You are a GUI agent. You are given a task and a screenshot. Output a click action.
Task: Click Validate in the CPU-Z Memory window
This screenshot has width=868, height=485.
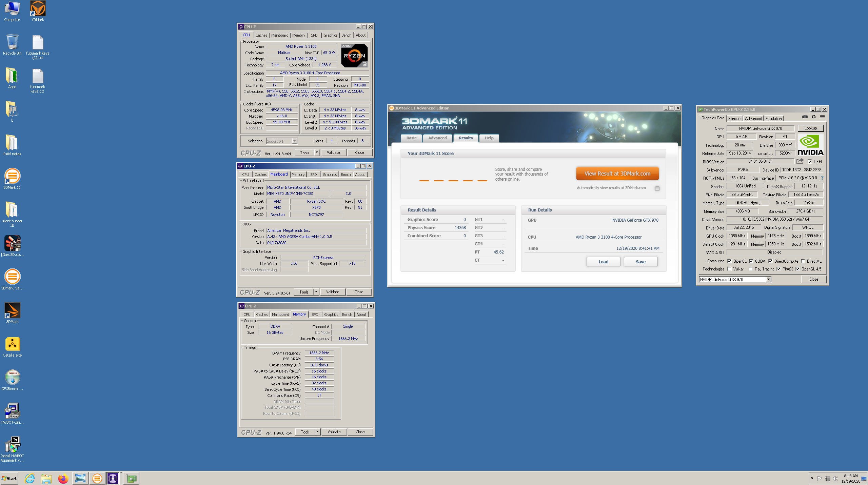pyautogui.click(x=334, y=432)
